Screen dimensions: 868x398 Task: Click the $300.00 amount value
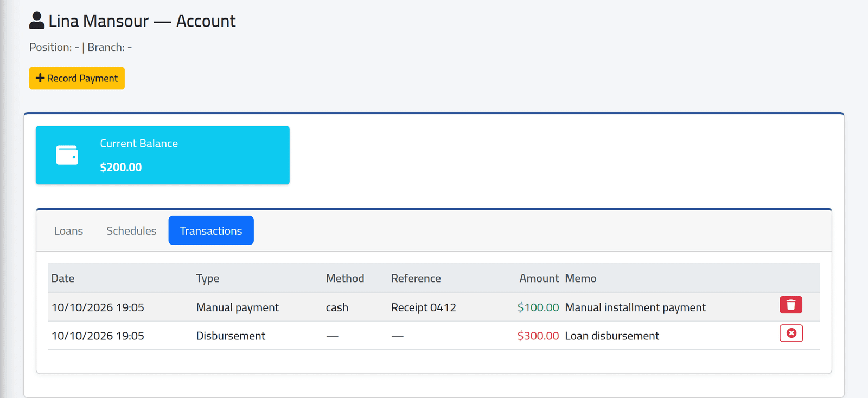coord(538,336)
